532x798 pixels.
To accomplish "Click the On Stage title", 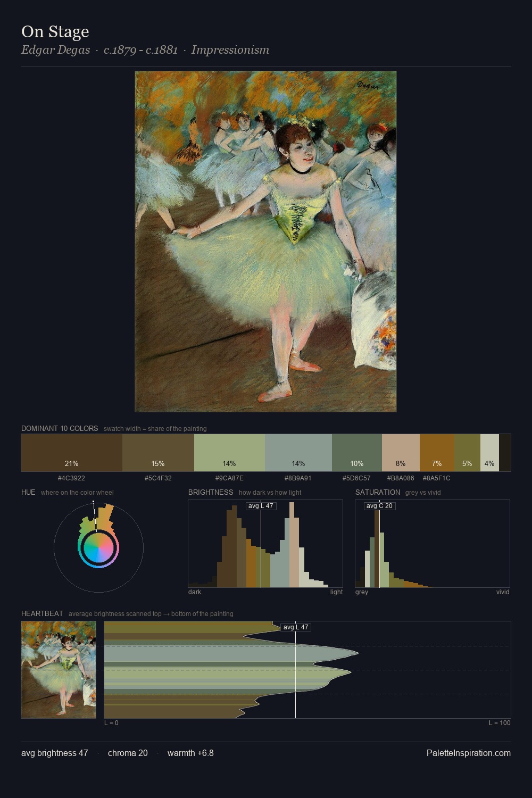I will 55,31.
